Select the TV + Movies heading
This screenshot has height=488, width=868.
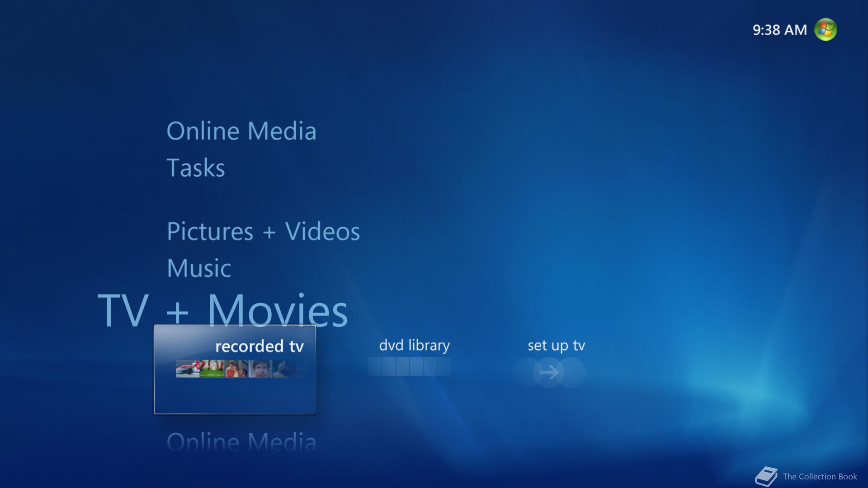click(x=223, y=310)
